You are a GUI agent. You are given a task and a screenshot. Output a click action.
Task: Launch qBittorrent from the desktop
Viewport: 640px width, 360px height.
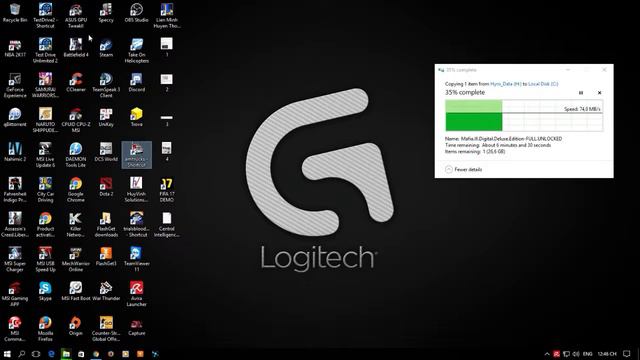click(x=15, y=118)
